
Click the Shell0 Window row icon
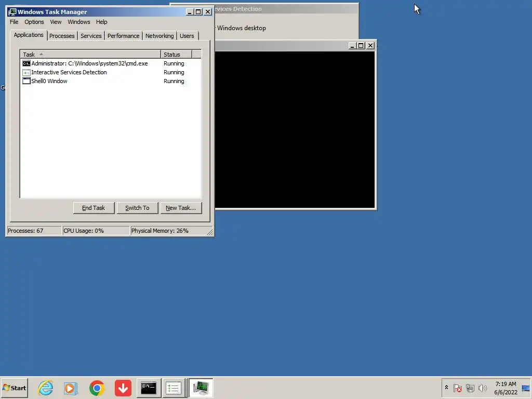[26, 81]
